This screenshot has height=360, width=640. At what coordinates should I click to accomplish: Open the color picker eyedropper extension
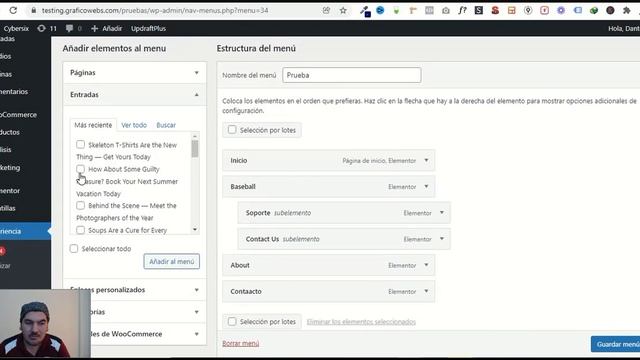pos(365,11)
